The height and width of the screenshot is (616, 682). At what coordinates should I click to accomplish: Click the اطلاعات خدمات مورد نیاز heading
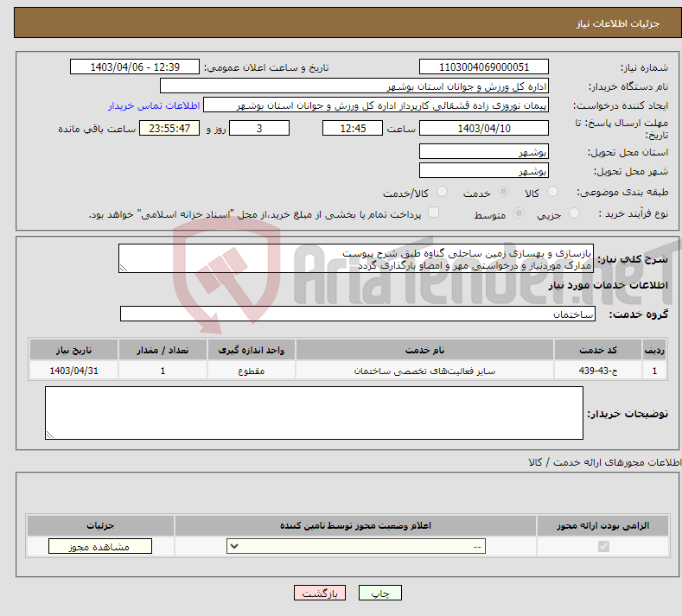coord(608,285)
